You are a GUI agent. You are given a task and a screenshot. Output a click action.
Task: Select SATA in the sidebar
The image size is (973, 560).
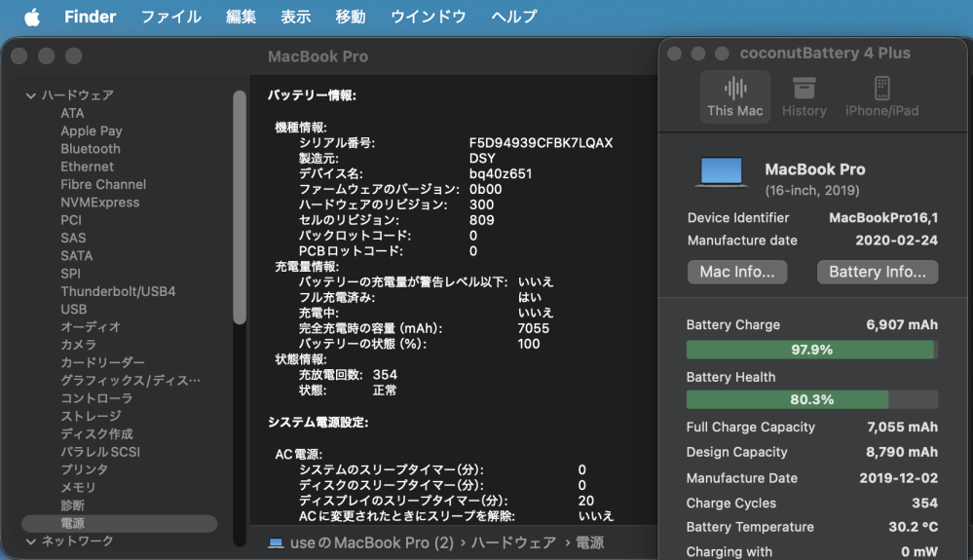pyautogui.click(x=76, y=255)
